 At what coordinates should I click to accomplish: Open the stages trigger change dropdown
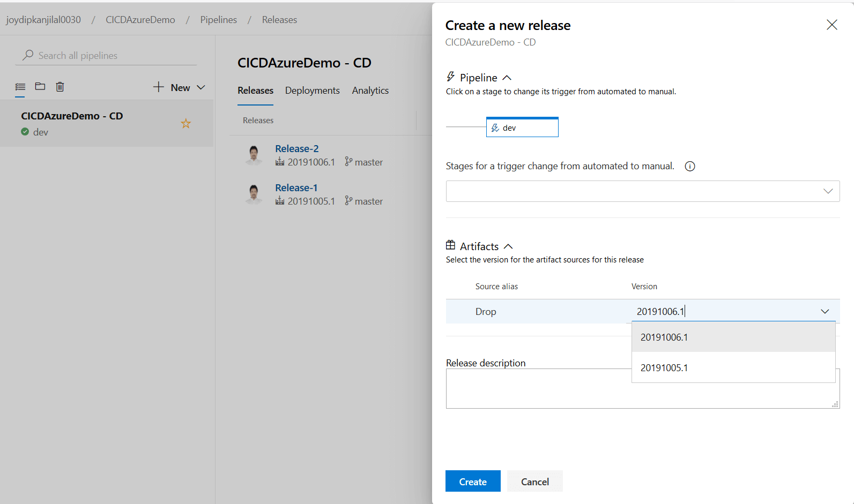(643, 191)
